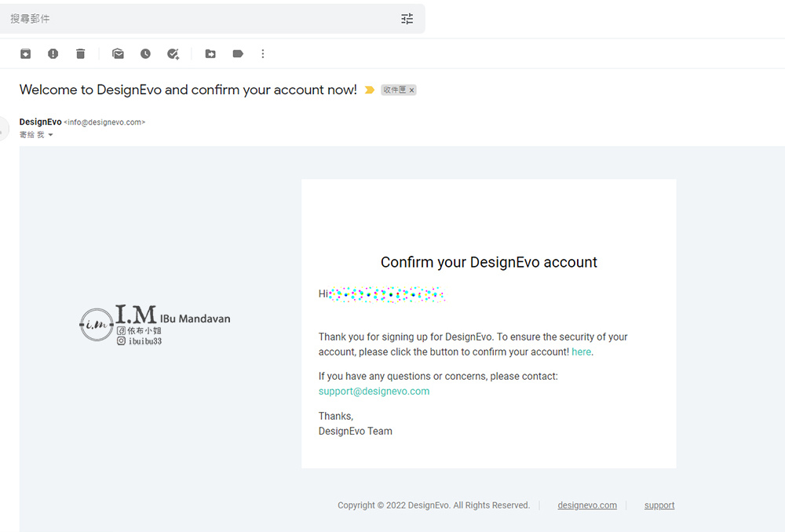The image size is (785, 532).
Task: Open the More options three-dot menu
Action: click(x=263, y=53)
